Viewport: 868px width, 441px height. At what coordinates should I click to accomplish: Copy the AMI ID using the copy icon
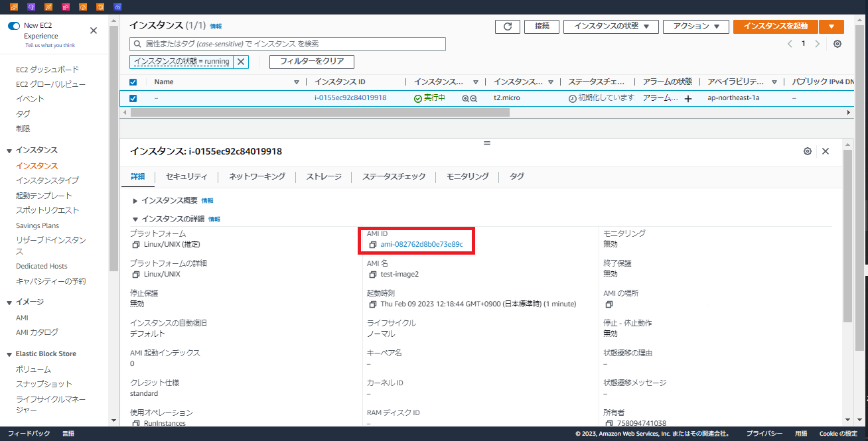tap(372, 244)
